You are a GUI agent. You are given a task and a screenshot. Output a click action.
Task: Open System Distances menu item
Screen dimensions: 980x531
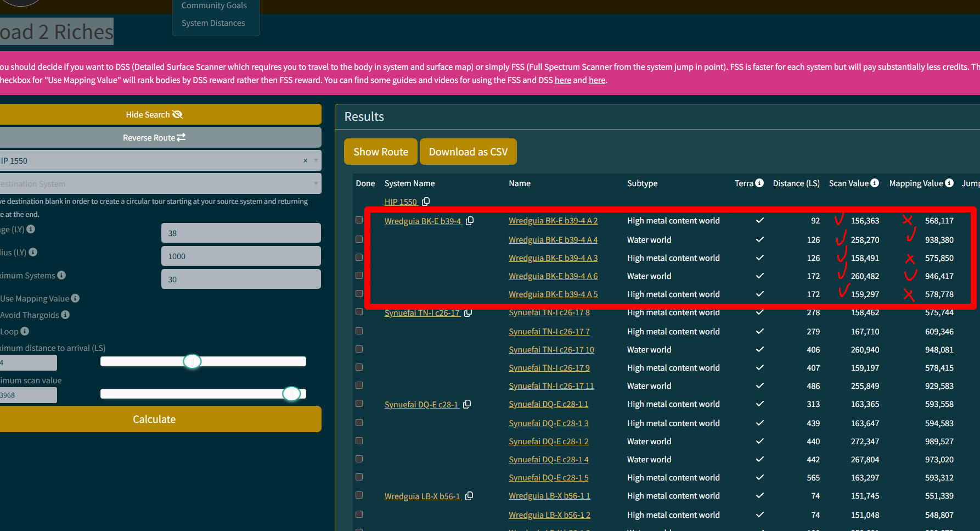coord(213,23)
